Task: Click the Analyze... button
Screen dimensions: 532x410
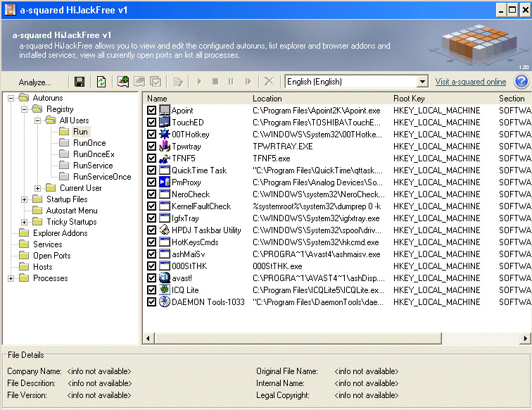Action: click(x=35, y=82)
